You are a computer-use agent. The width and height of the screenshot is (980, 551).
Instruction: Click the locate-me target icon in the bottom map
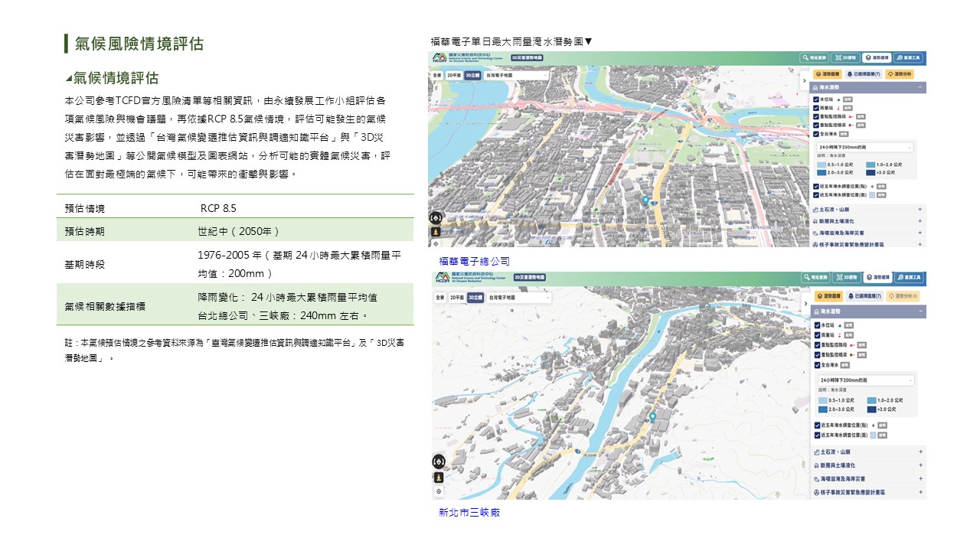click(438, 491)
